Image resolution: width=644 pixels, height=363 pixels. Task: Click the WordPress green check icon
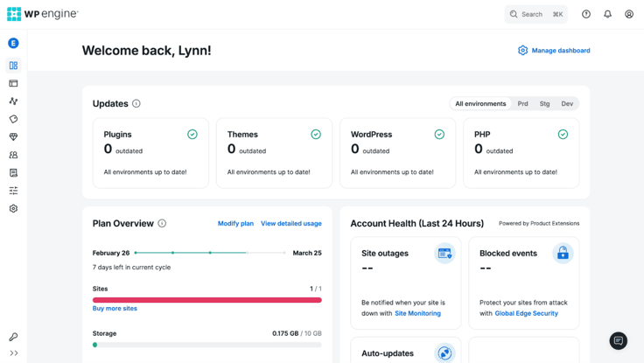(439, 135)
